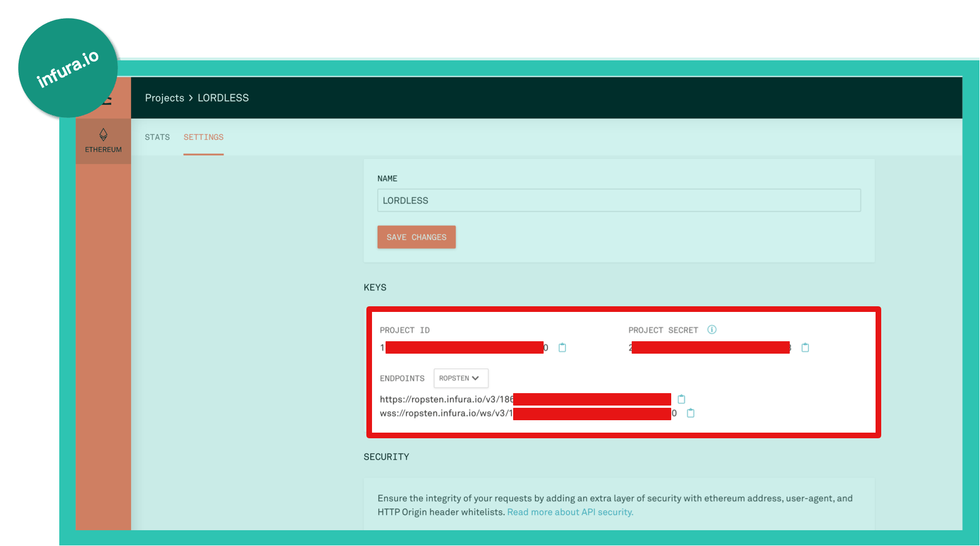Copy the Project Secret to clipboard
The image size is (980, 546).
(x=806, y=347)
